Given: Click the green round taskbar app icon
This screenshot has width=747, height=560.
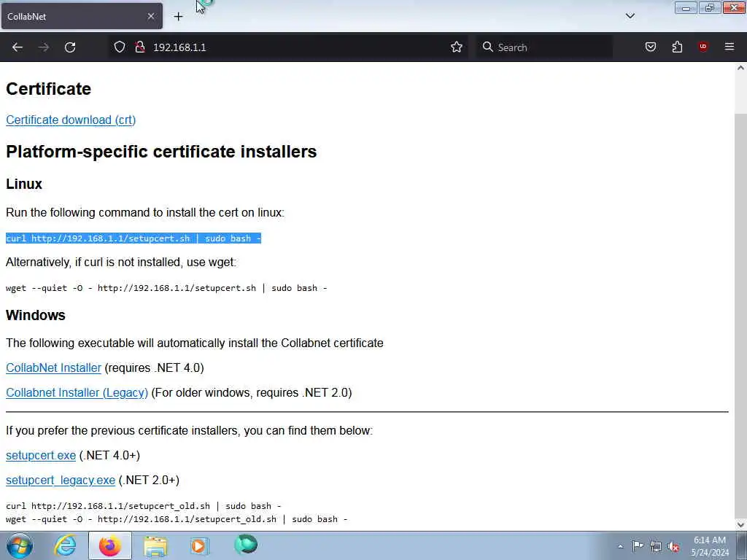Looking at the screenshot, I should tap(246, 545).
